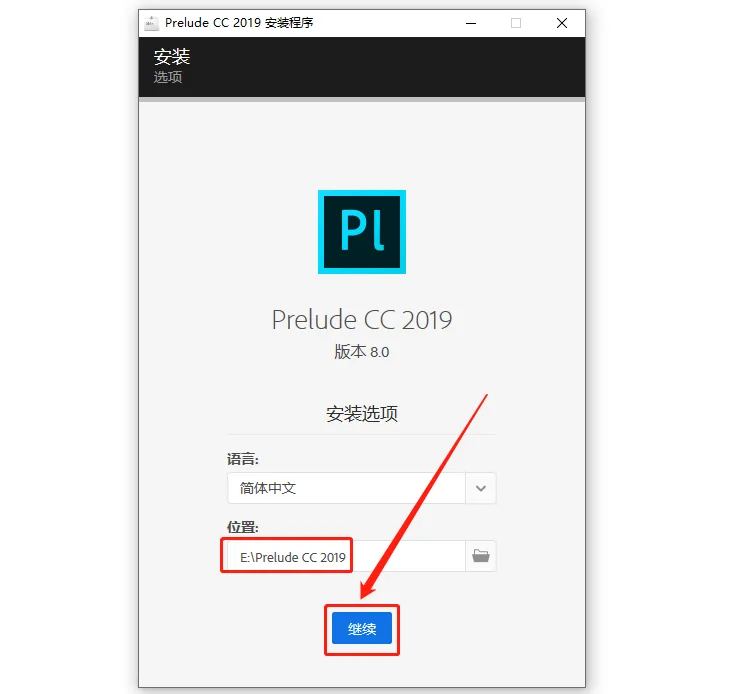Click the 版本 8.0 version text
The width and height of the screenshot is (746, 694).
pos(362,352)
